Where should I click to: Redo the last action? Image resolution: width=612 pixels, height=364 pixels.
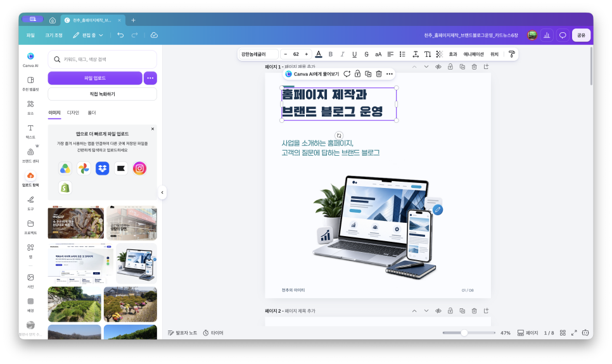tap(135, 35)
